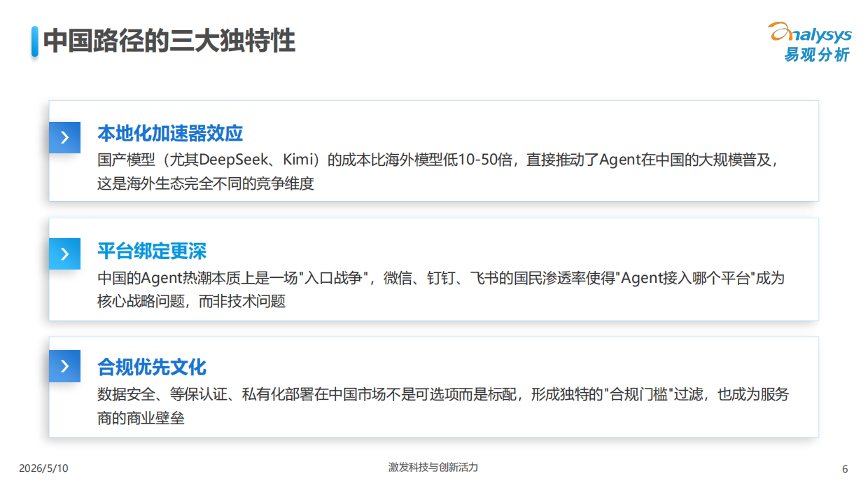Viewport: 868px width, 488px height.
Task: Click text line starting 中国的Agent热潮本质上
Action: click(441, 278)
